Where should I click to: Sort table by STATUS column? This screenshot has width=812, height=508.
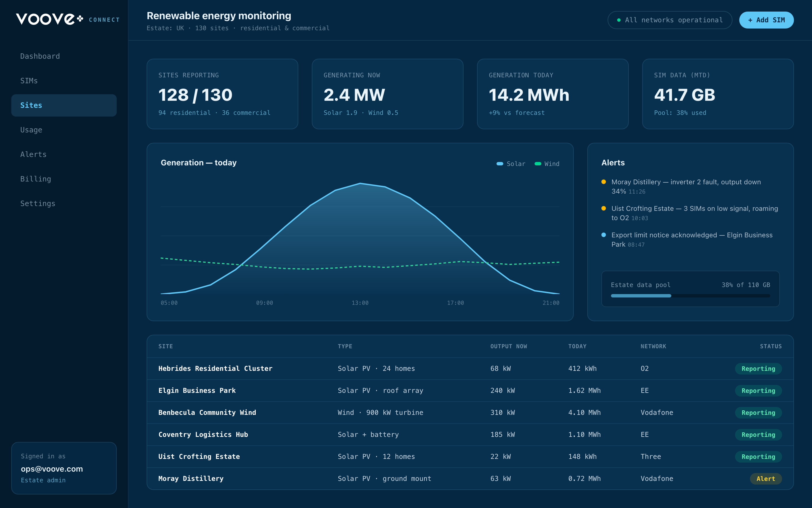click(771, 346)
